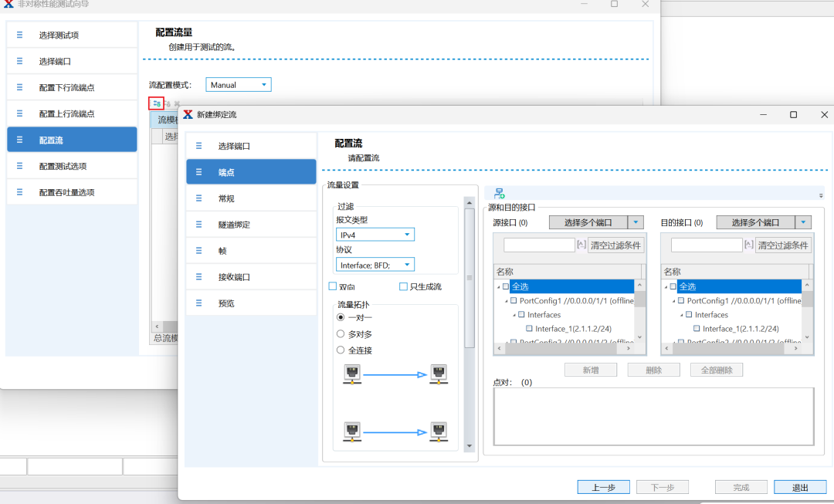Click the toolbar overflow icon at panel right edge
This screenshot has width=834, height=504.
[820, 195]
